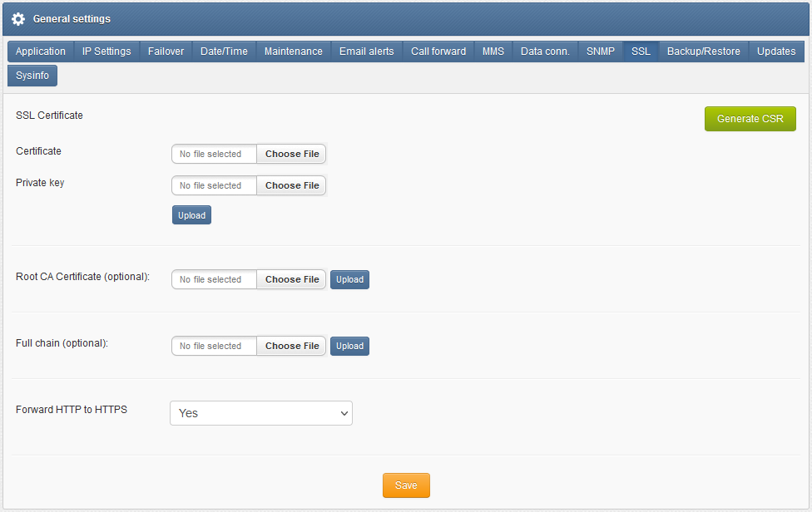This screenshot has width=812, height=512.
Task: Click the 'Forward HTTP to HTTPS' label
Action: [72, 410]
